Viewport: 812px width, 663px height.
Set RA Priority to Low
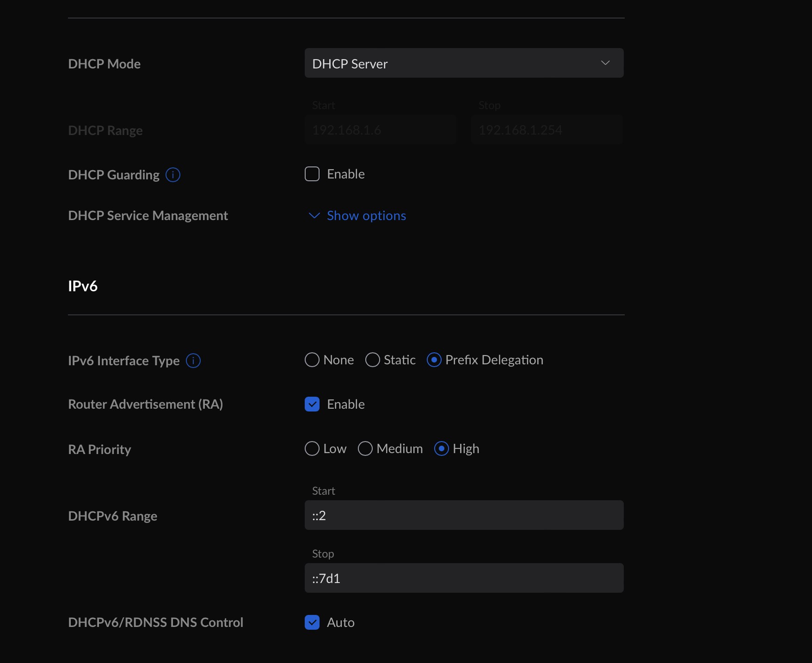tap(312, 449)
